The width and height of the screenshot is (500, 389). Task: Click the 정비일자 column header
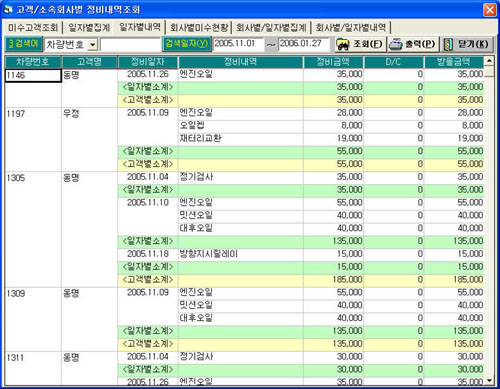(148, 62)
